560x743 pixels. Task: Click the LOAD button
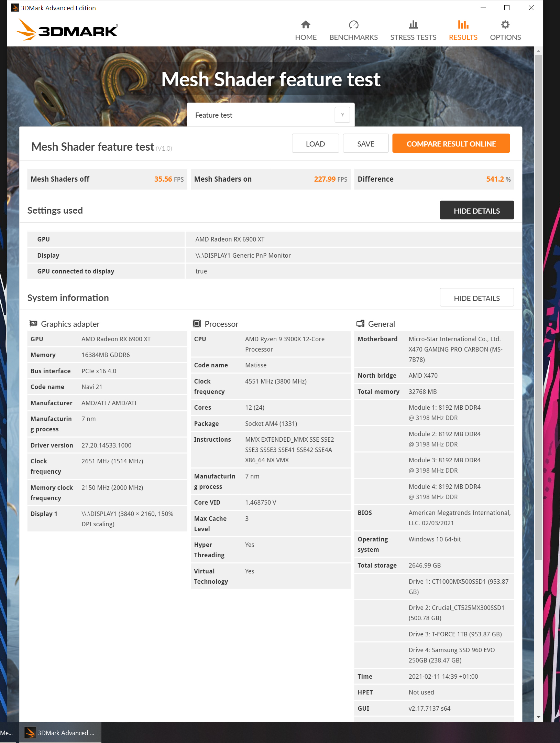pyautogui.click(x=315, y=143)
